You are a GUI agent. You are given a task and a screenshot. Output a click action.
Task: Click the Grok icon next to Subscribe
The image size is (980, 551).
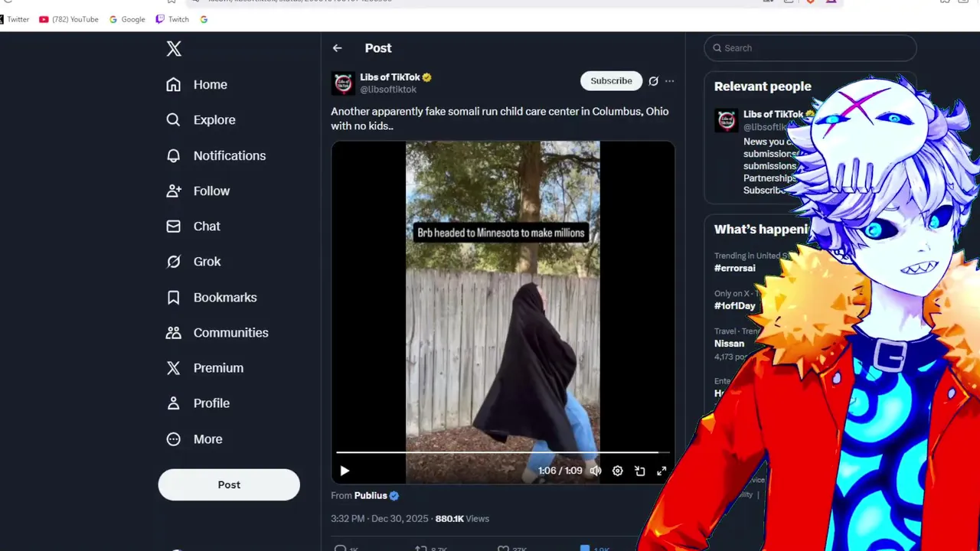pos(653,81)
